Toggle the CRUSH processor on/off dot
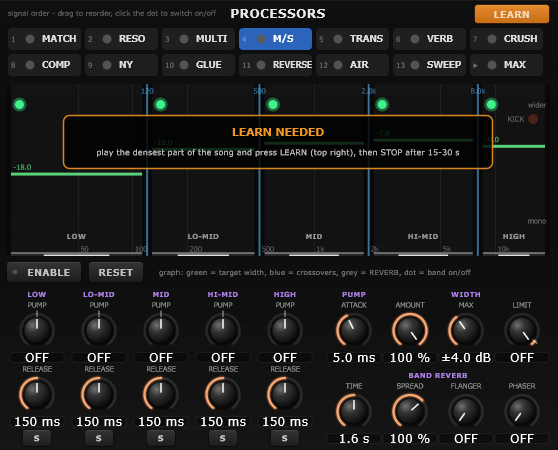 (x=492, y=39)
